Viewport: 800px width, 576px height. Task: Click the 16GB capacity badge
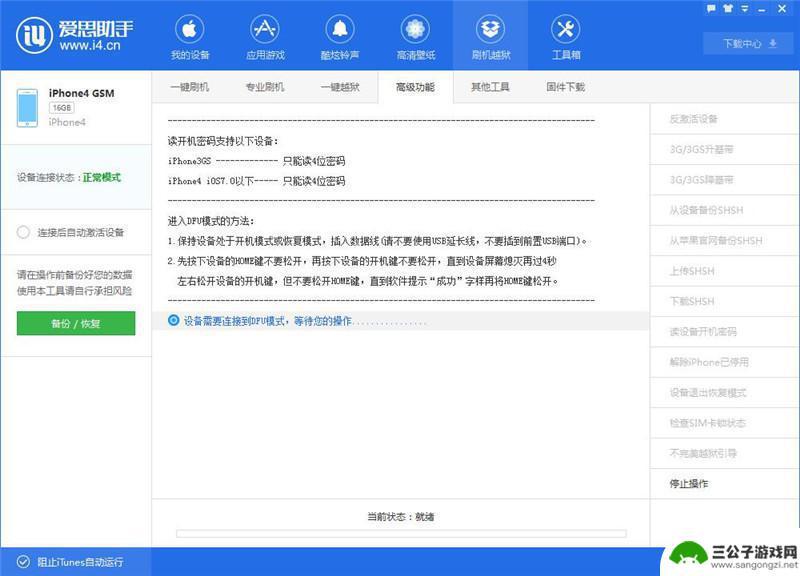[62, 108]
